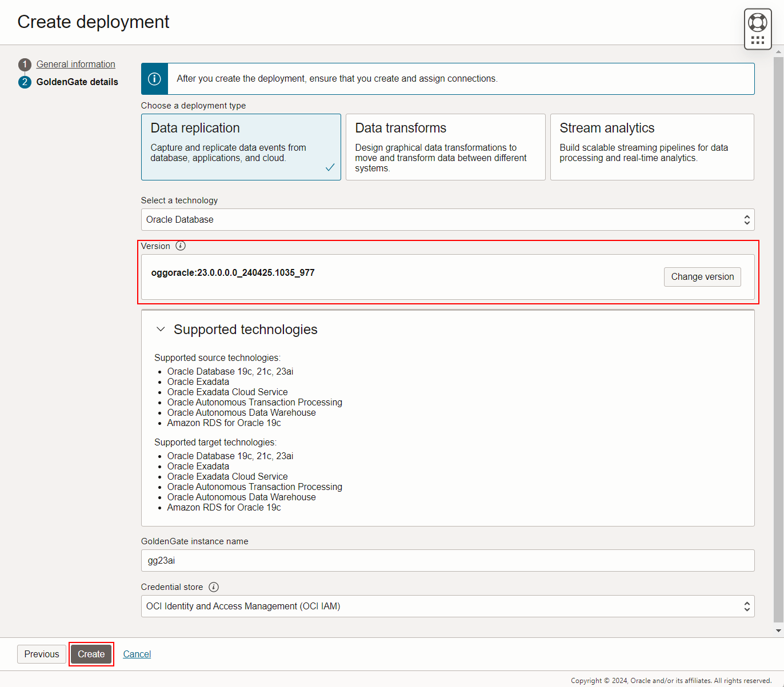The width and height of the screenshot is (784, 687).
Task: Open the Select a technology dropdown
Action: point(448,219)
